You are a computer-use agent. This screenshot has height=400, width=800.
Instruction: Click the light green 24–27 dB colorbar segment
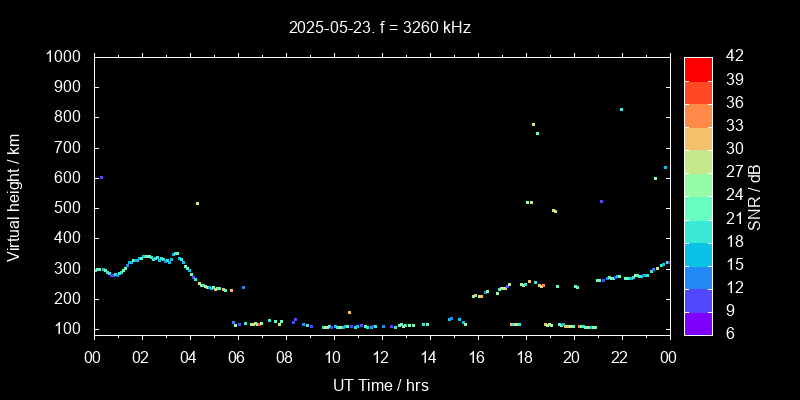click(698, 185)
